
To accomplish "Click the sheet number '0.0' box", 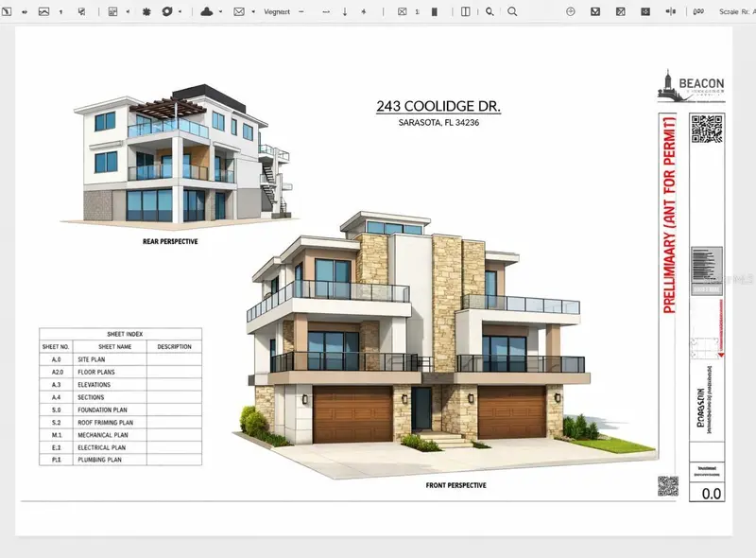I will click(707, 493).
